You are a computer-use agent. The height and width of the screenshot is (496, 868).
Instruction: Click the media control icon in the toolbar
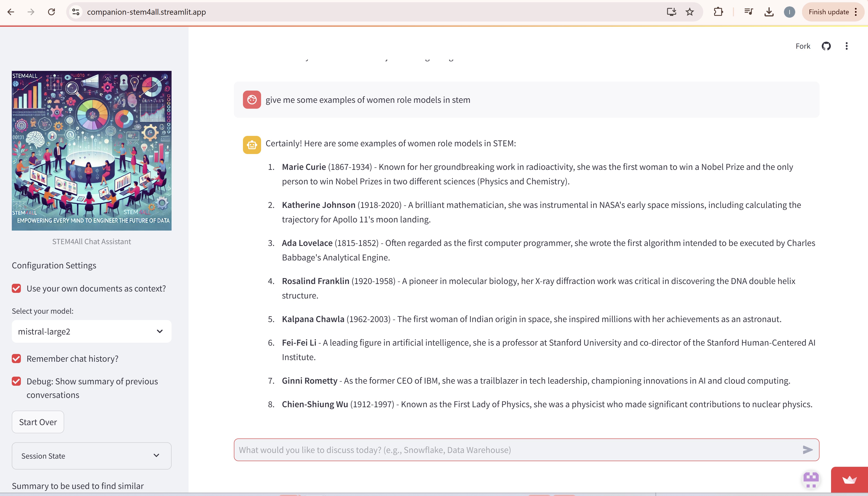pos(748,12)
